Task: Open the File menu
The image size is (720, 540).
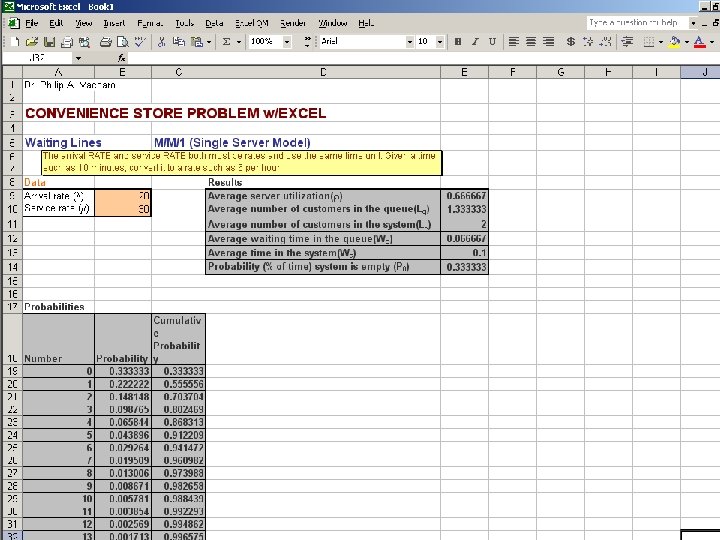Action: point(32,23)
